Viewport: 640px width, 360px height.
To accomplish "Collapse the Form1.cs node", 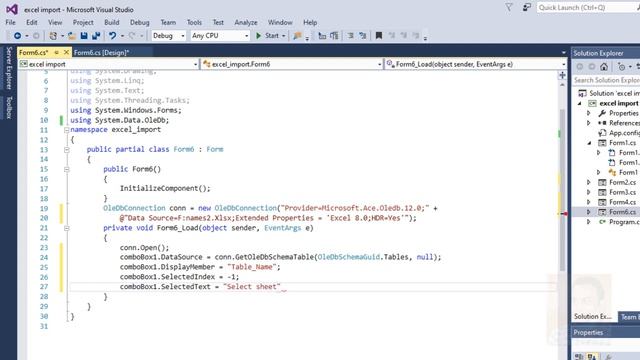I will (x=589, y=143).
